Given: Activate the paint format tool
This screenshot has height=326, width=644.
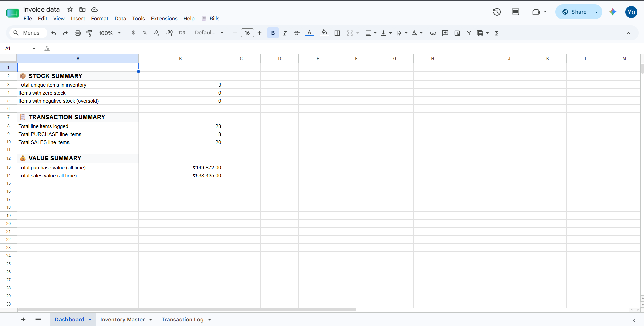Looking at the screenshot, I should [x=89, y=33].
